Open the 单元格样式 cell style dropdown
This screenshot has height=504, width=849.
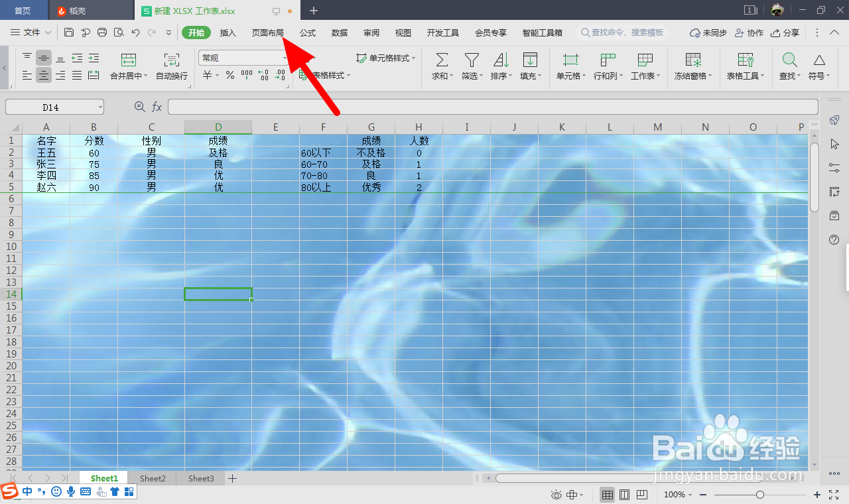click(386, 58)
